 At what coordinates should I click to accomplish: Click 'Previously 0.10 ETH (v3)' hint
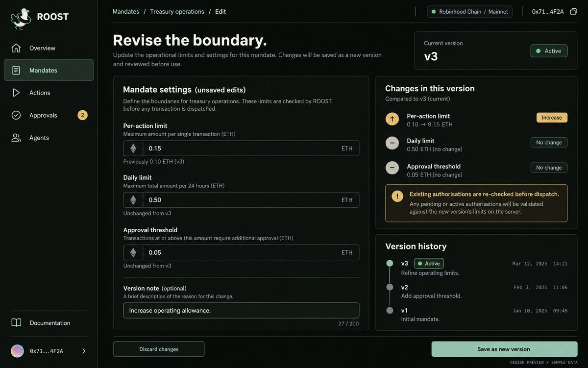154,162
